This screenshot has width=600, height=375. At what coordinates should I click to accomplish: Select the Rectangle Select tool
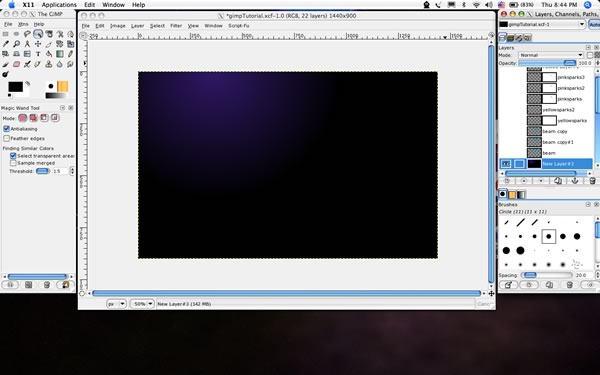pos(5,34)
